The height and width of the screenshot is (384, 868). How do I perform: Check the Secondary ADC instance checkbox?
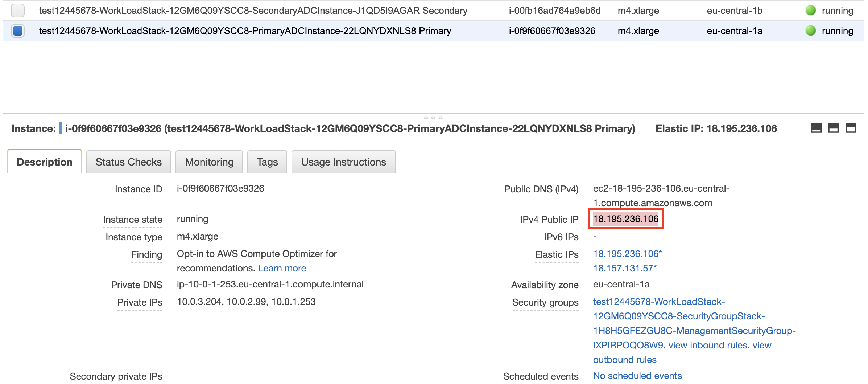[18, 11]
